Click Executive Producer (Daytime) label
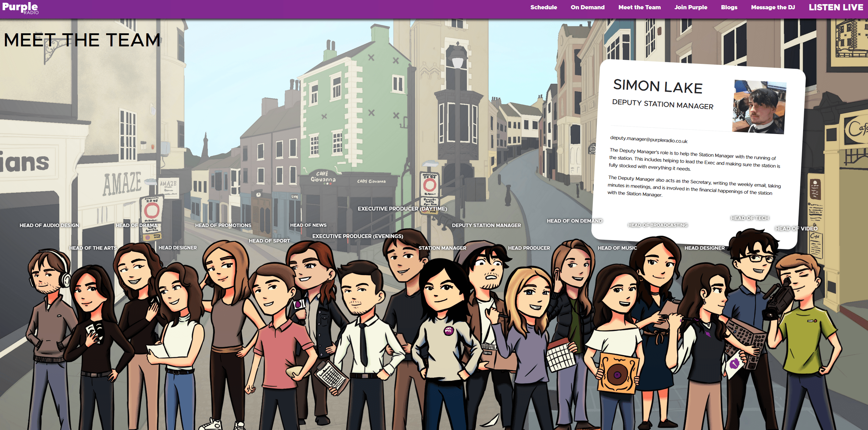The image size is (868, 430). (x=402, y=209)
